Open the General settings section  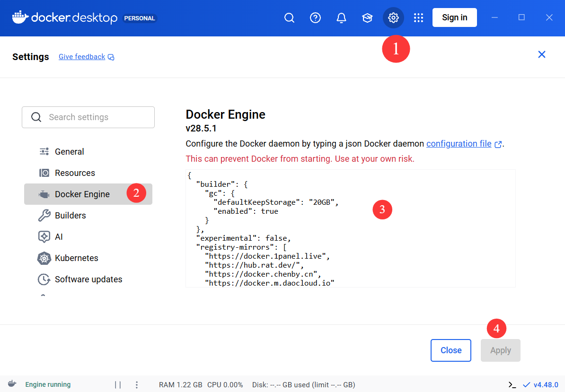88,151
